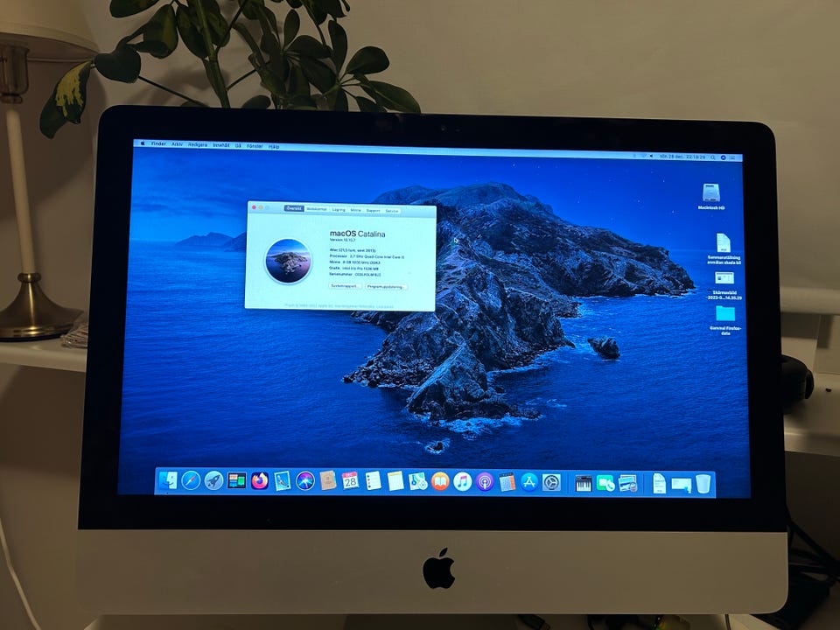Open the Redigera menu
The width and height of the screenshot is (840, 630).
[198, 145]
